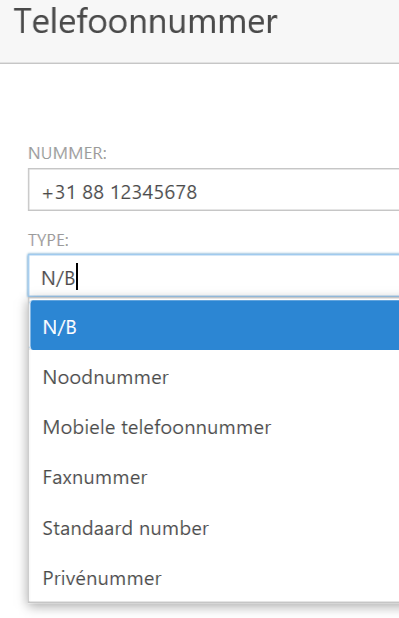Select the Standaard number option

[215, 528]
